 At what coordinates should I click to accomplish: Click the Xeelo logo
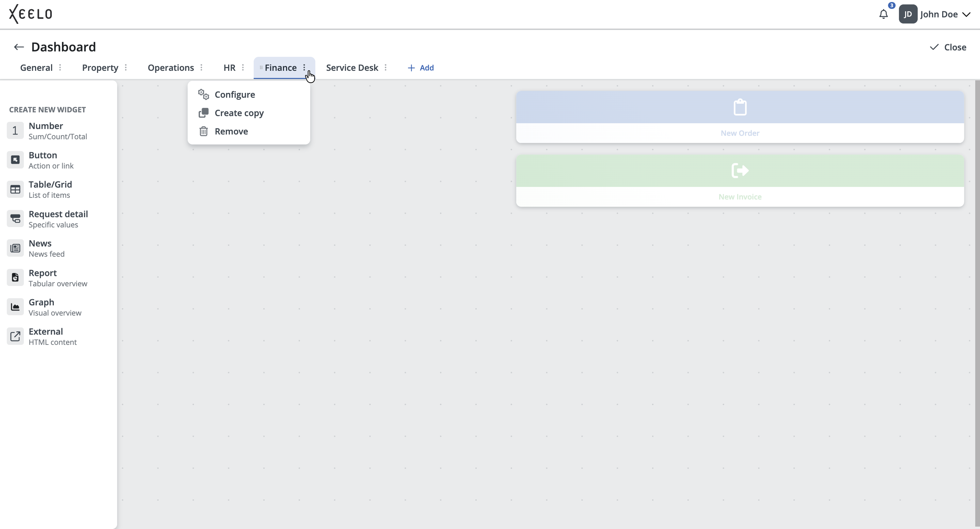(30, 14)
